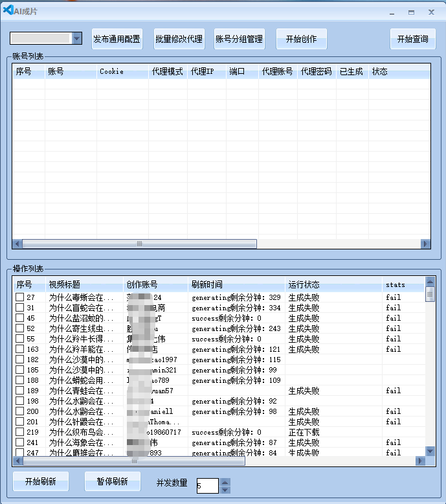Click the 代理账号 column header
This screenshot has width=446, height=504.
coord(278,71)
